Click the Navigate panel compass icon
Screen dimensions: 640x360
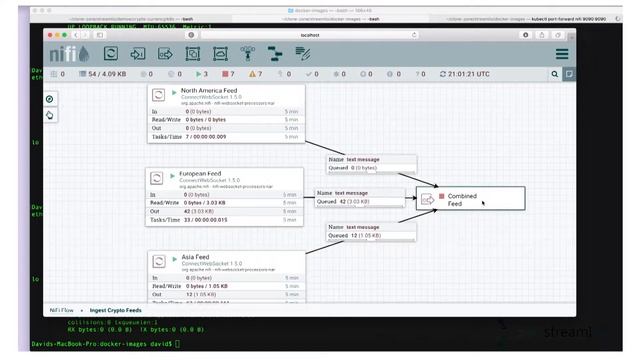point(49,99)
